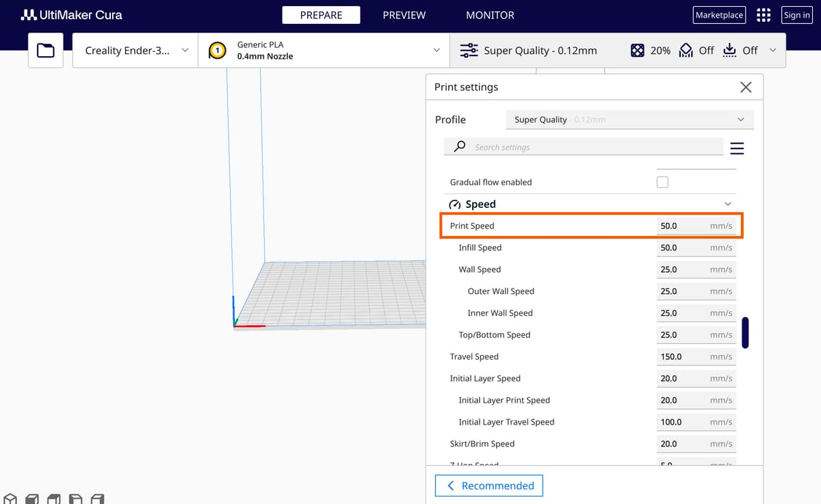The height and width of the screenshot is (504, 821).
Task: Open a file with the folder icon
Action: pyautogui.click(x=46, y=50)
